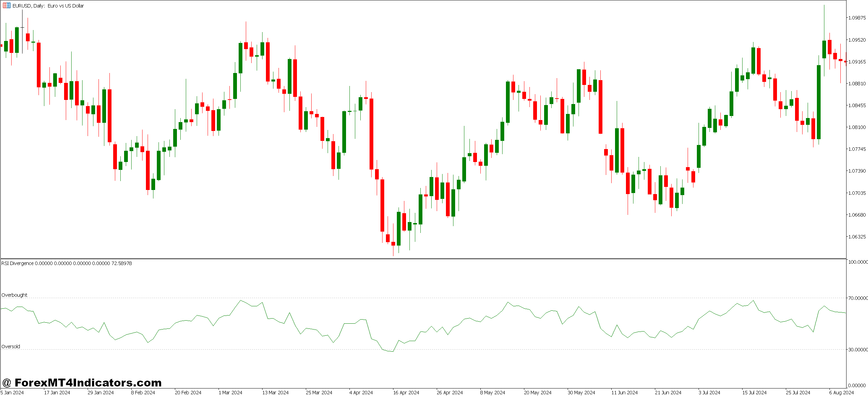The image size is (868, 396).
Task: Click the RSI value 72.58978 in indicator header
Action: tap(122, 263)
